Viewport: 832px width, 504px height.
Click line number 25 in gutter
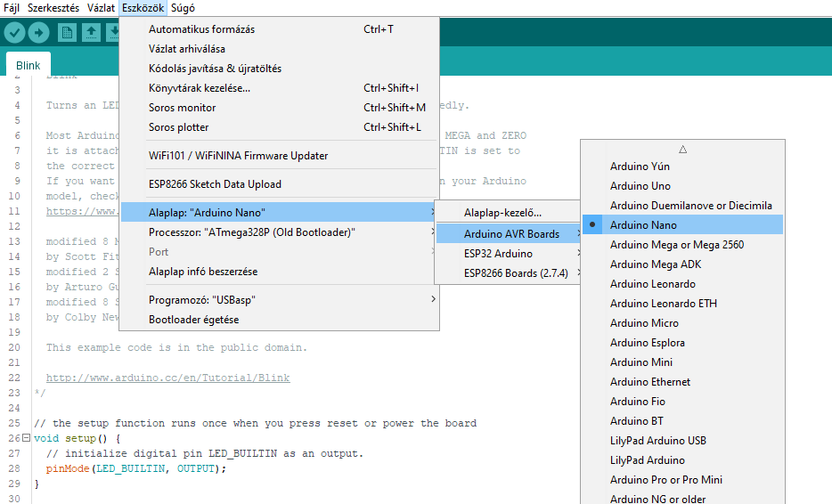(x=14, y=423)
